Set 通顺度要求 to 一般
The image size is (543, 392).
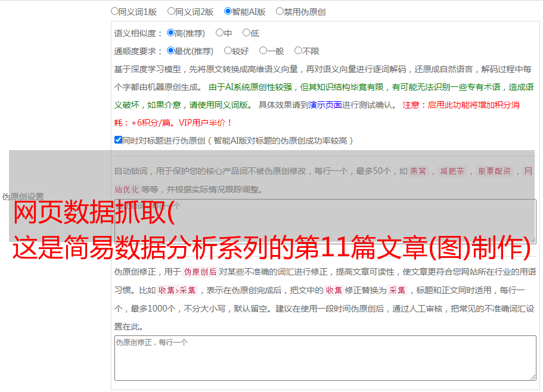pyautogui.click(x=263, y=51)
